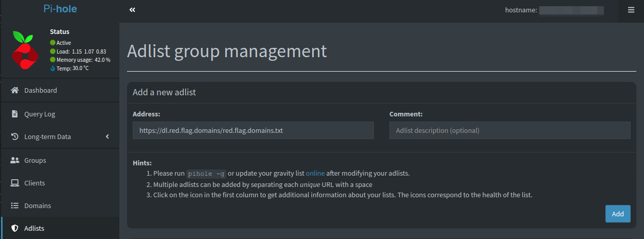Click the Add adlist button
This screenshot has width=644, height=239.
coord(618,214)
